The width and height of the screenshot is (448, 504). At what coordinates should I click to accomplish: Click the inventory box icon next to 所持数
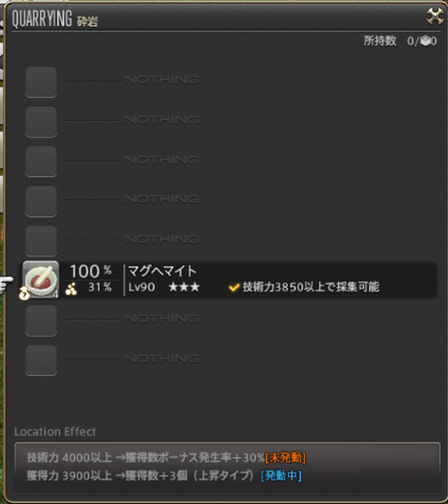point(425,41)
